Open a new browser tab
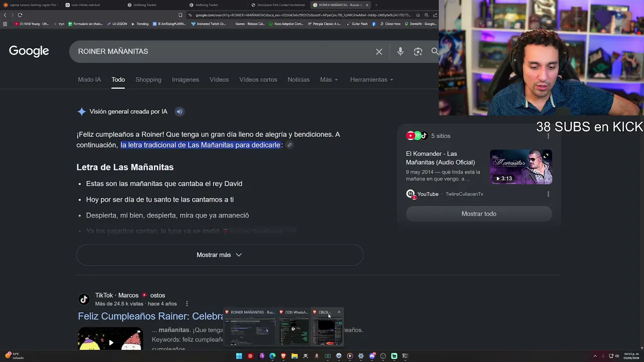Image resolution: width=644 pixels, height=362 pixels. pos(376,5)
